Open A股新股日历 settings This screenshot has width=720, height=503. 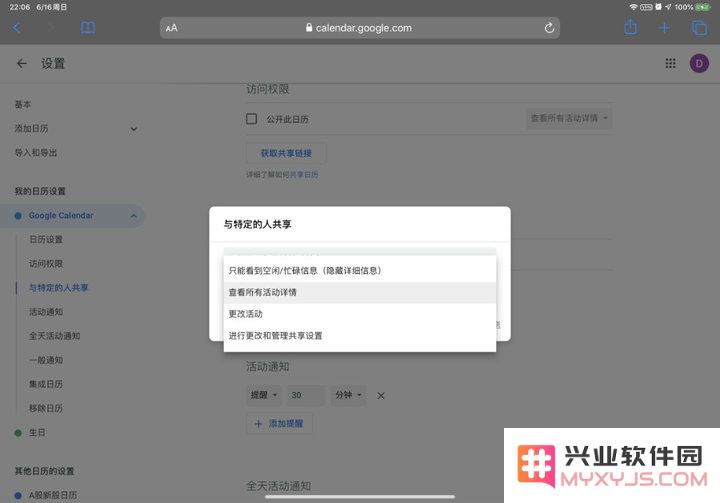point(53,495)
